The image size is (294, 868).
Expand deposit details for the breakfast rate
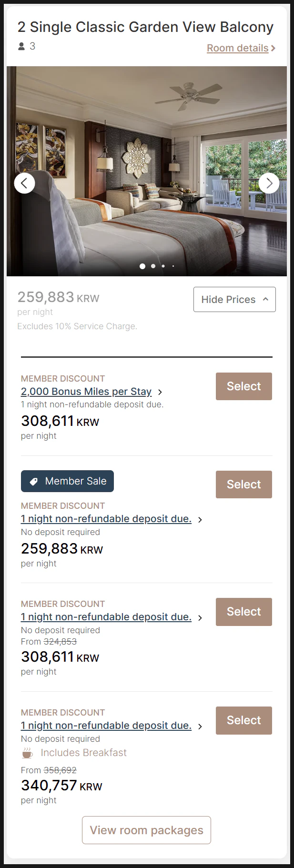200,727
